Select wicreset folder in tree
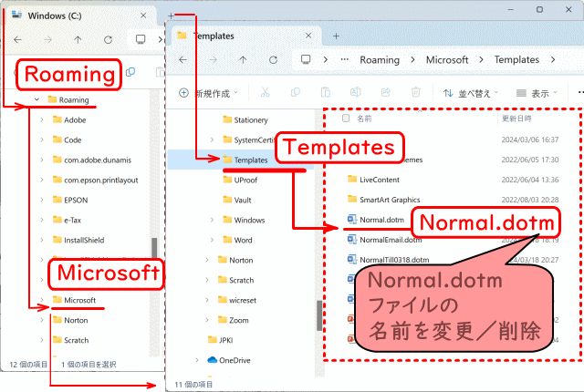 [237, 300]
